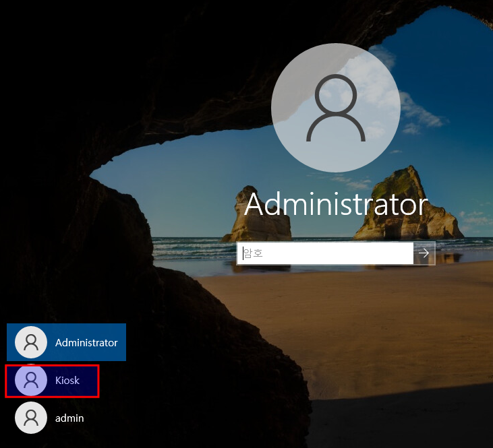Click the large Administrator profile picture
The height and width of the screenshot is (448, 493).
click(x=336, y=108)
